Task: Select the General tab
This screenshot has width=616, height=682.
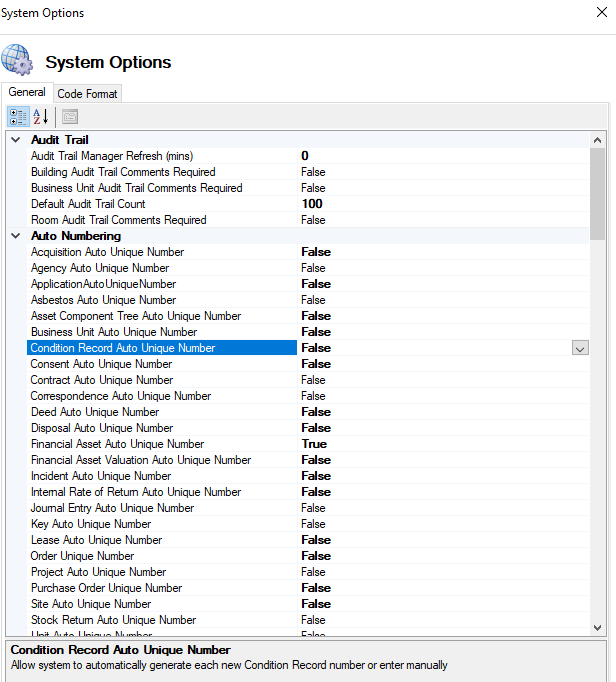Action: pos(27,92)
